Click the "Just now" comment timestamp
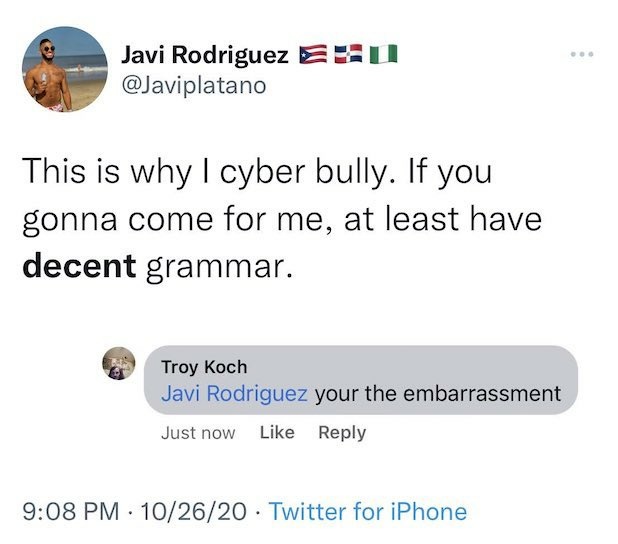This screenshot has width=618, height=544. [198, 432]
